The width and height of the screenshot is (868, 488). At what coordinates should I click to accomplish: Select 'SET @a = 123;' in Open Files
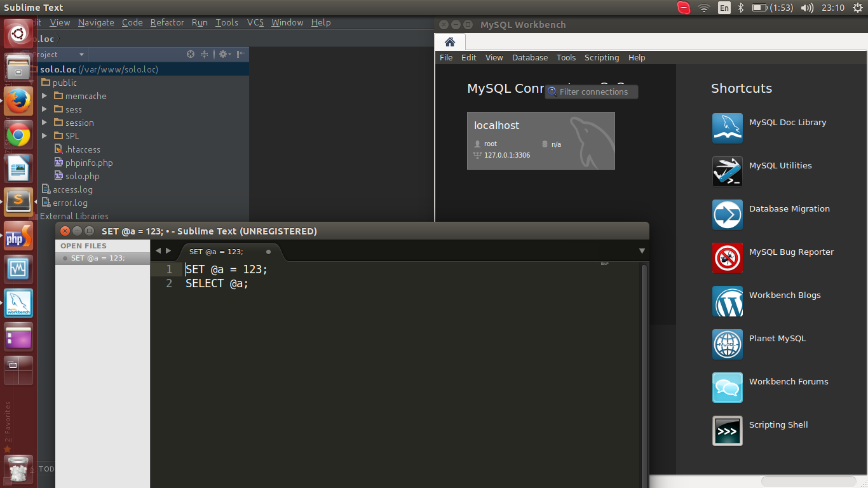[102, 258]
